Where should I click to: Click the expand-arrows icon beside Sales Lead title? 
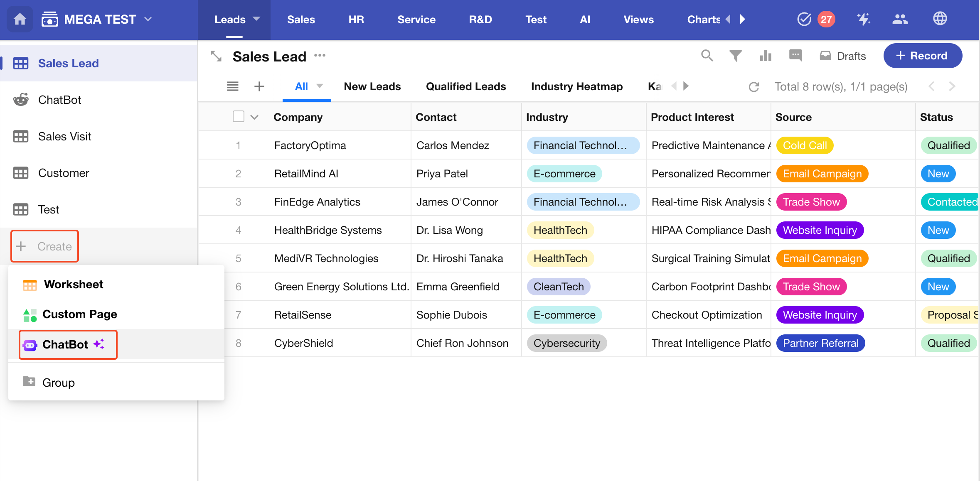tap(216, 56)
